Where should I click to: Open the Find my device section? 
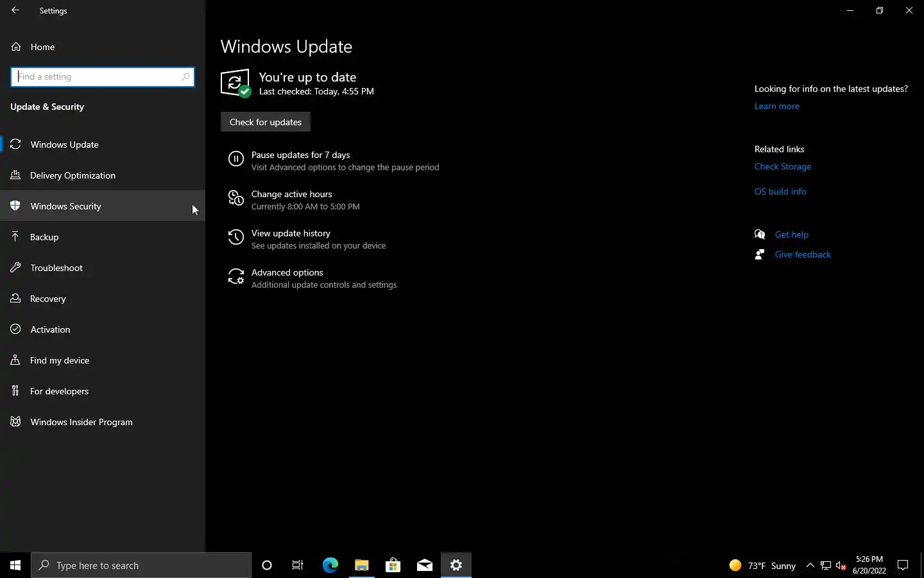coord(103,360)
